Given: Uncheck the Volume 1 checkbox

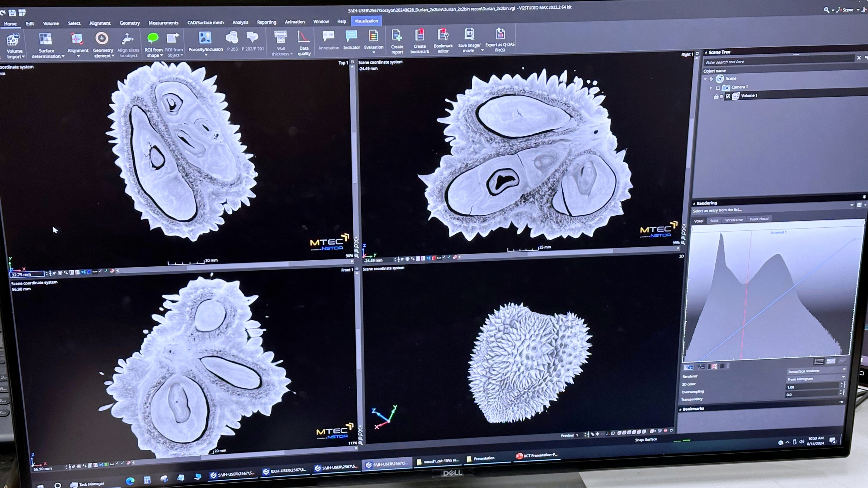Looking at the screenshot, I should tap(728, 96).
